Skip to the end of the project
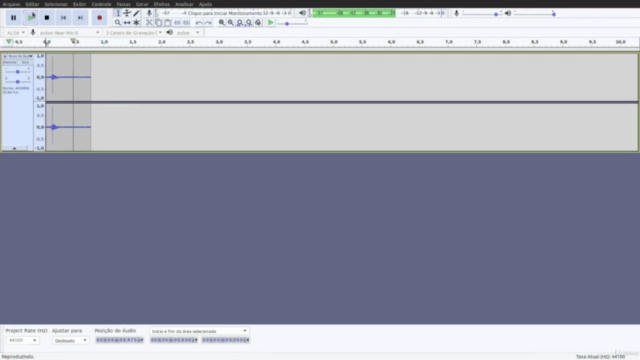Image resolution: width=640 pixels, height=360 pixels. coord(80,18)
